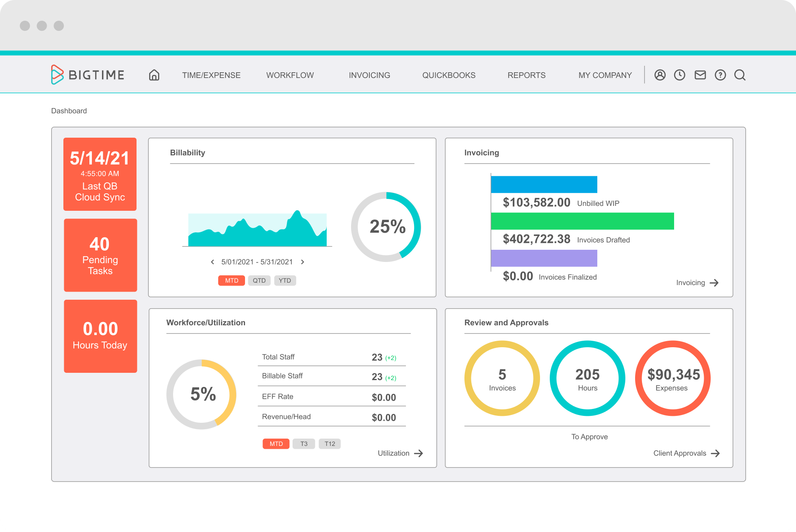The height and width of the screenshot is (532, 796).
Task: Click the clock/recent activity icon
Action: pos(679,75)
